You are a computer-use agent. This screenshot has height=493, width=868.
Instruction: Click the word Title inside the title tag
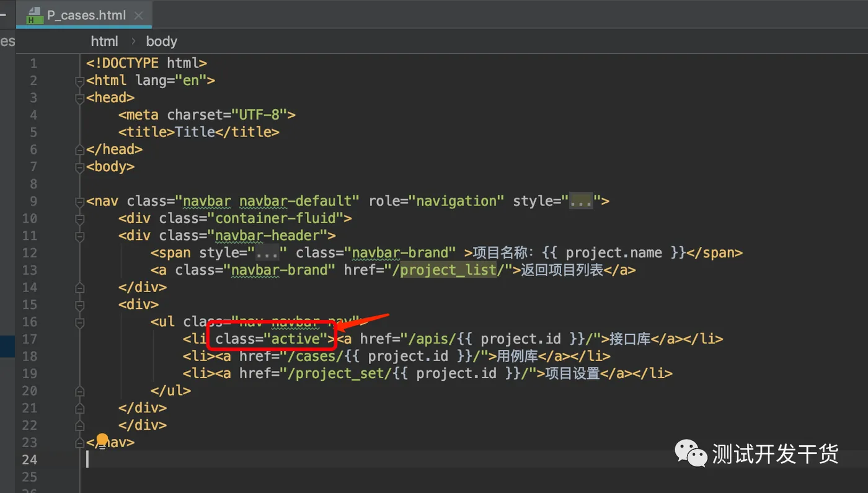pyautogui.click(x=195, y=132)
